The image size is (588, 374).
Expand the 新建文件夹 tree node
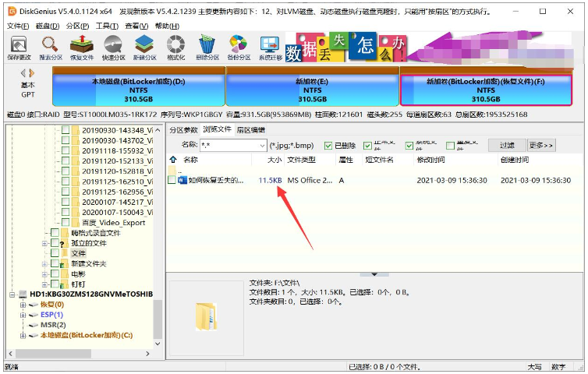(44, 264)
